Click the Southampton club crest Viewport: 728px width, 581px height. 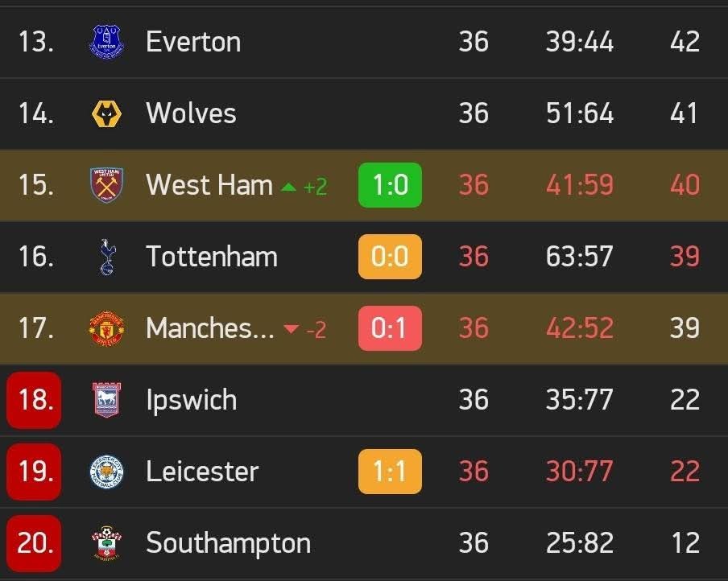pos(106,543)
